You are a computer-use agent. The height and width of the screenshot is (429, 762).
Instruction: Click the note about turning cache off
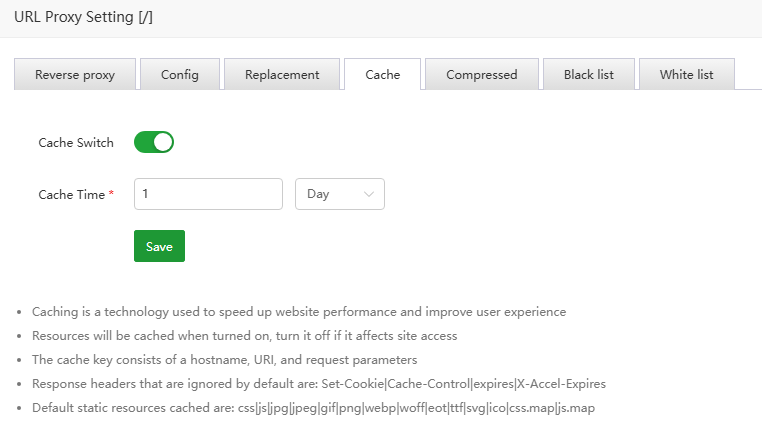tap(245, 336)
